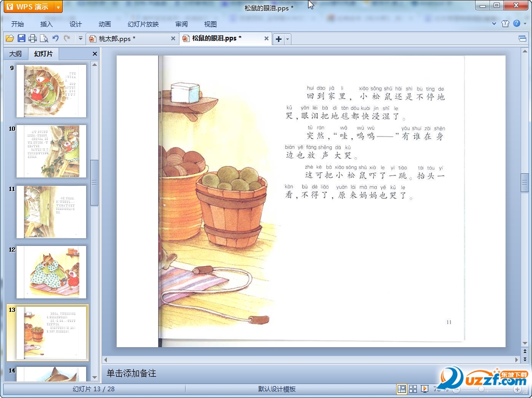Viewport: 532px width, 398px height.
Task: Click the thumbnail pane scroll up arrow
Action: [95, 64]
